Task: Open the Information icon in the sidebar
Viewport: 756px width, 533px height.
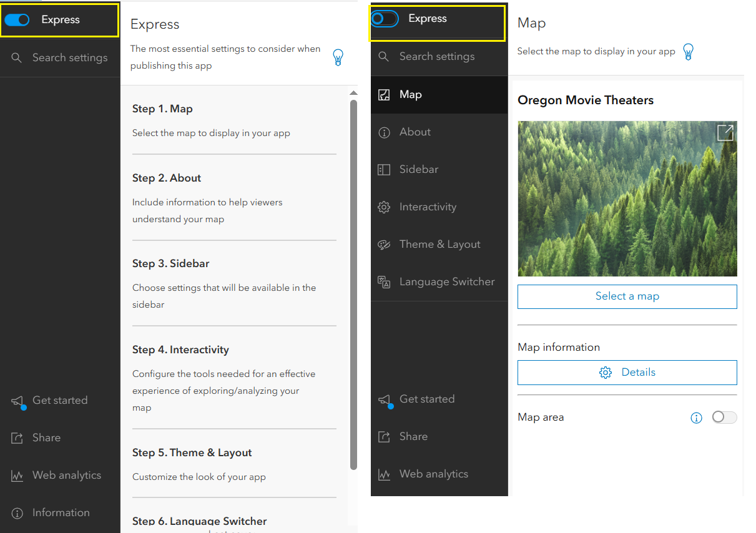Action: point(17,512)
